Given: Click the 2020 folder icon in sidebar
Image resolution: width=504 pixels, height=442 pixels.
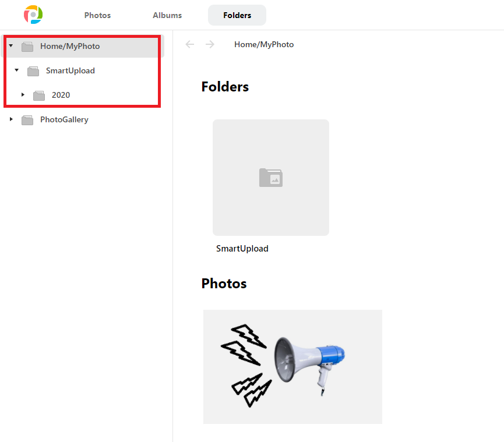Looking at the screenshot, I should tap(39, 96).
